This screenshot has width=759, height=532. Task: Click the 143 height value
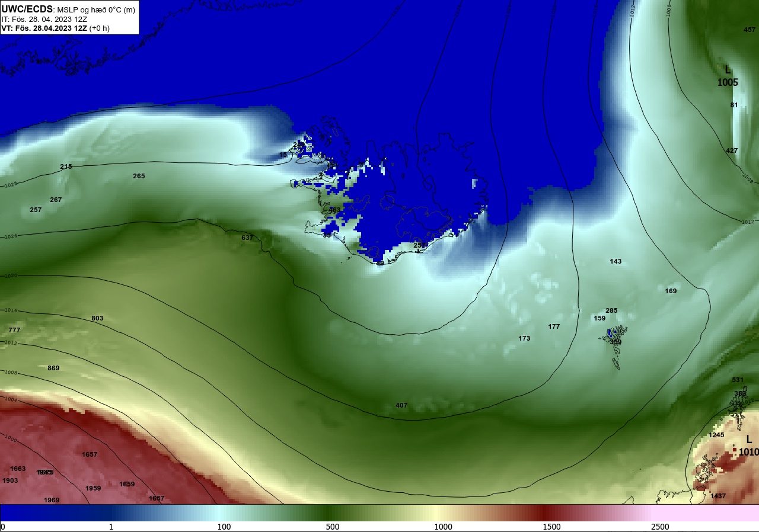point(616,261)
